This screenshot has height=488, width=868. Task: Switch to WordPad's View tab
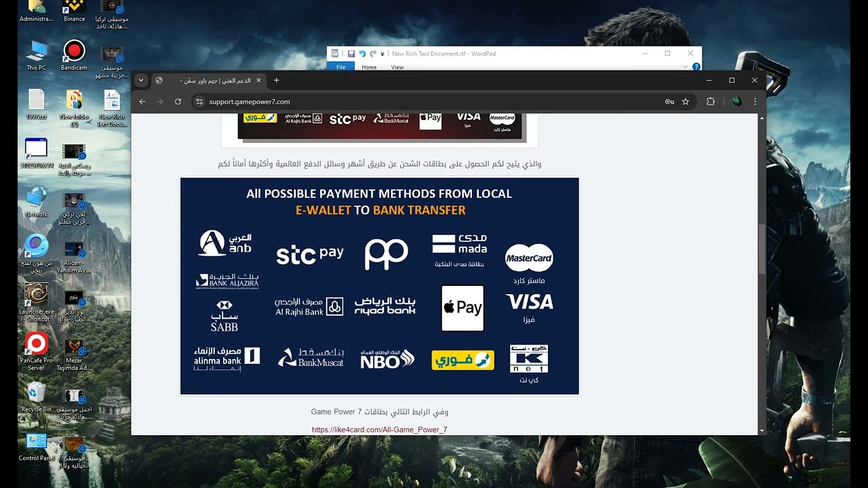coord(397,67)
